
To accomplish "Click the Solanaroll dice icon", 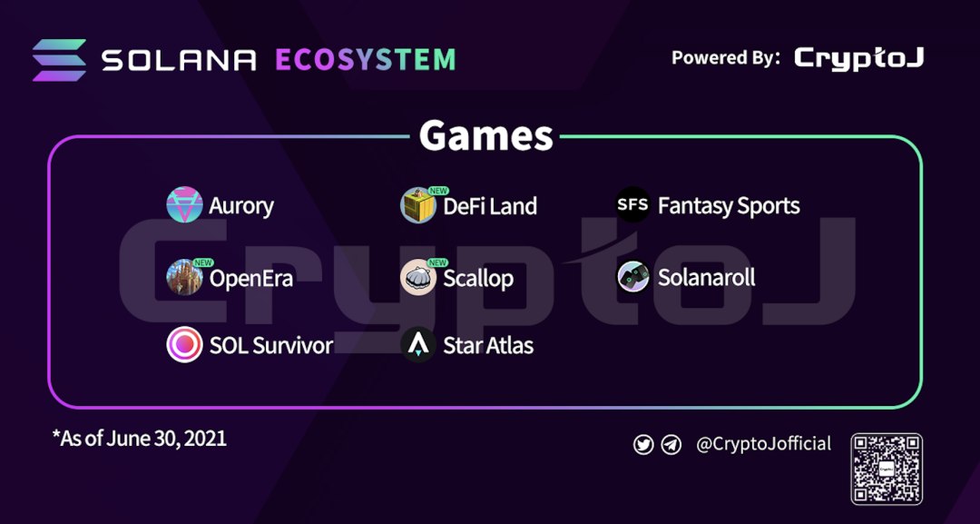I will 633,277.
